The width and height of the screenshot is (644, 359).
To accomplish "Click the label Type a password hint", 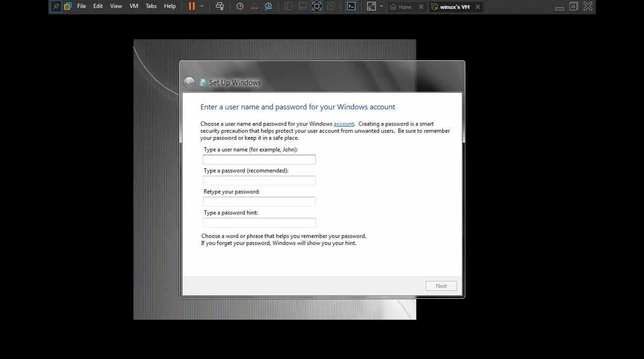I will [231, 213].
